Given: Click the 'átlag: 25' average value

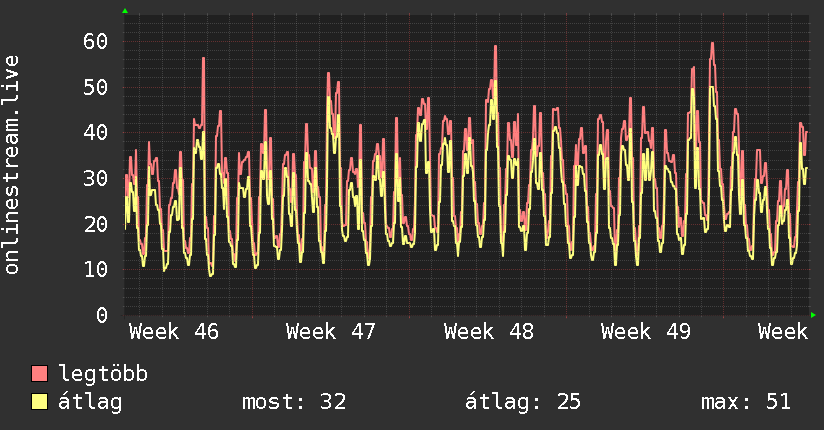Looking at the screenshot, I should click(523, 402).
